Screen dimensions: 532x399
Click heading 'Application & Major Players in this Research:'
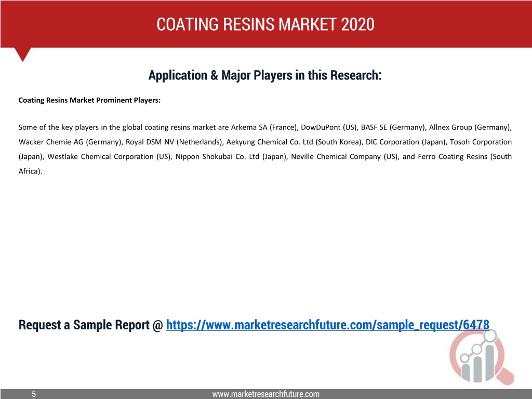click(265, 75)
